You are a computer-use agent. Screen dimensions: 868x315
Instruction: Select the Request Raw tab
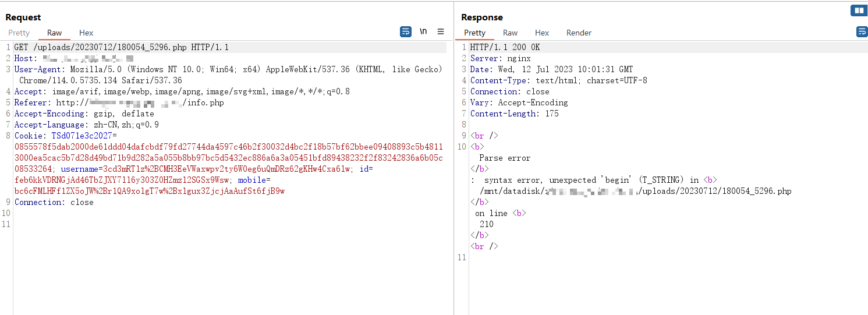point(55,33)
